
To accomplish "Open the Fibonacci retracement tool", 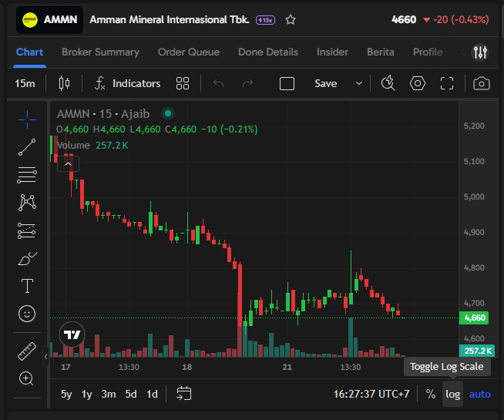I will (27, 175).
